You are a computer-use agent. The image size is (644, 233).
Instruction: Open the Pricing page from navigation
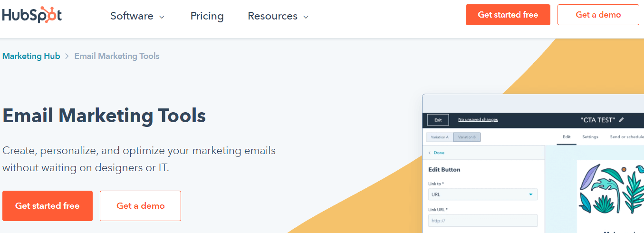pos(207,16)
